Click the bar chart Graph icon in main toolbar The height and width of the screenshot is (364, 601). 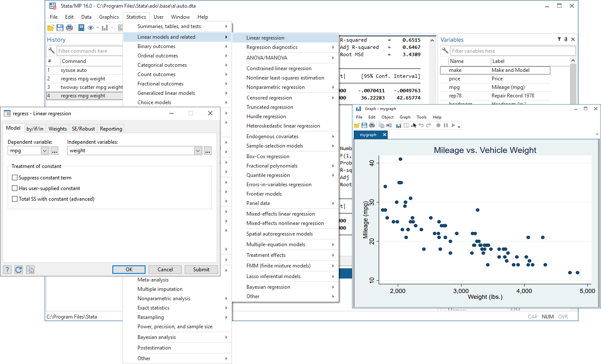click(x=105, y=28)
